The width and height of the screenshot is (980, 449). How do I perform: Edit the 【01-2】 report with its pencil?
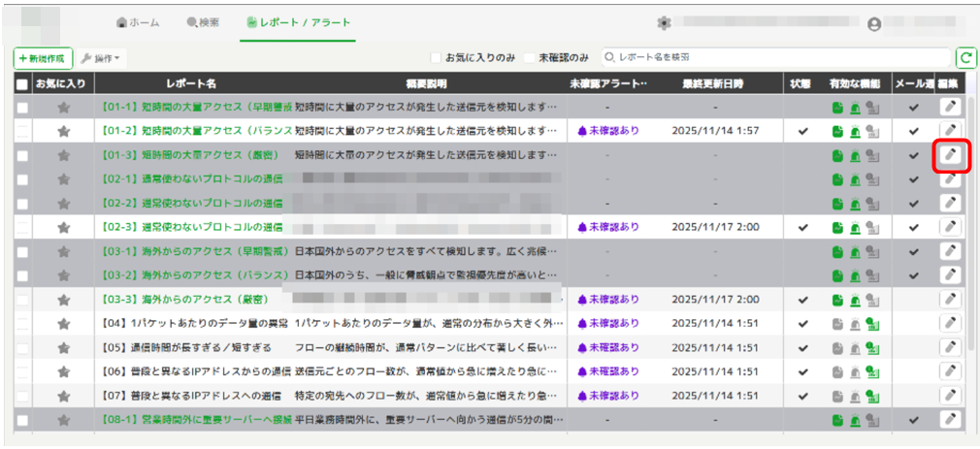(950, 131)
